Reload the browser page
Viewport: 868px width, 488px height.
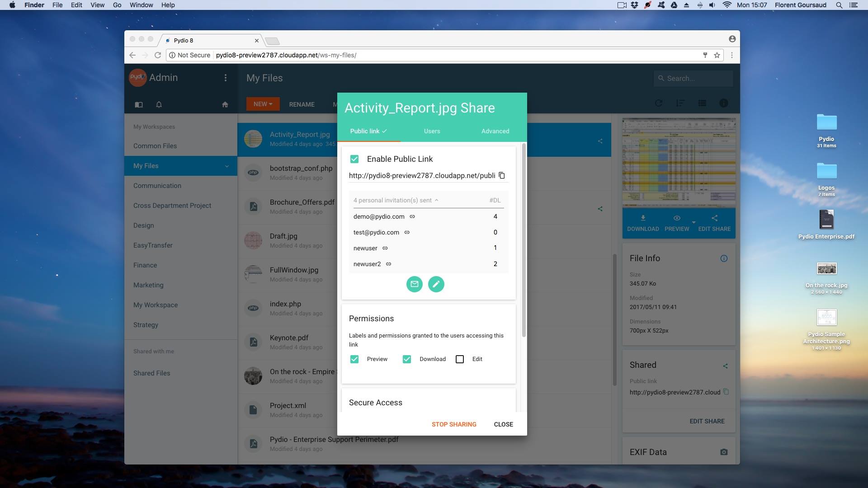coord(158,55)
